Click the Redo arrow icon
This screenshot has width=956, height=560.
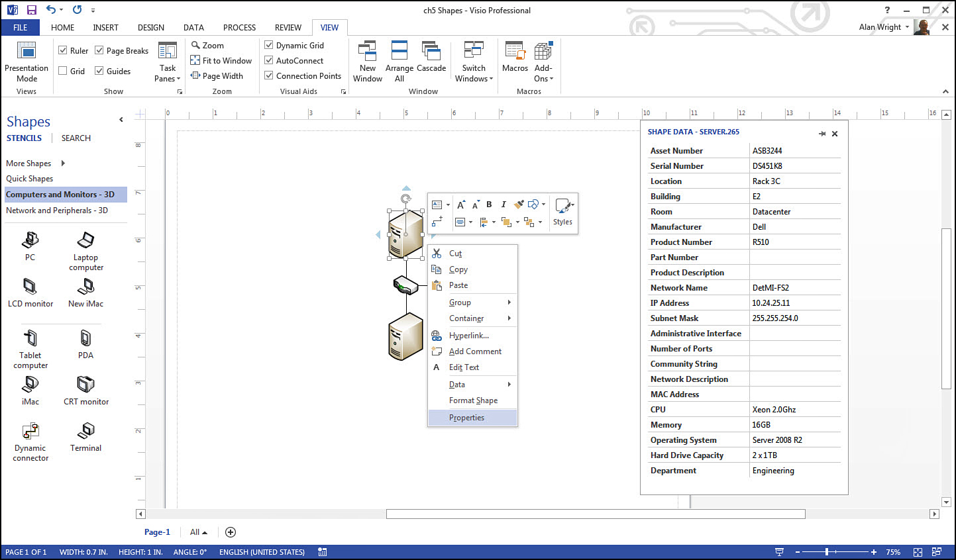[78, 10]
